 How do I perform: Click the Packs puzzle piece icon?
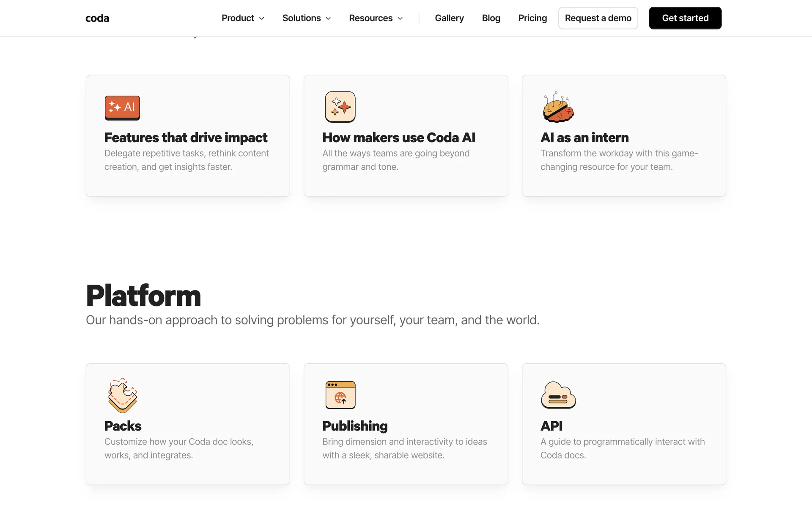coord(122,395)
